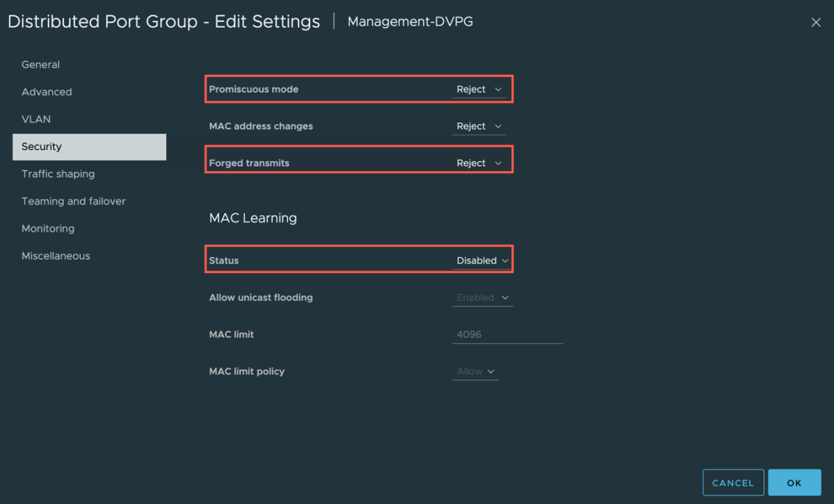Viewport: 834px width, 504px height.
Task: Click the Forged transmits label
Action: tap(249, 163)
